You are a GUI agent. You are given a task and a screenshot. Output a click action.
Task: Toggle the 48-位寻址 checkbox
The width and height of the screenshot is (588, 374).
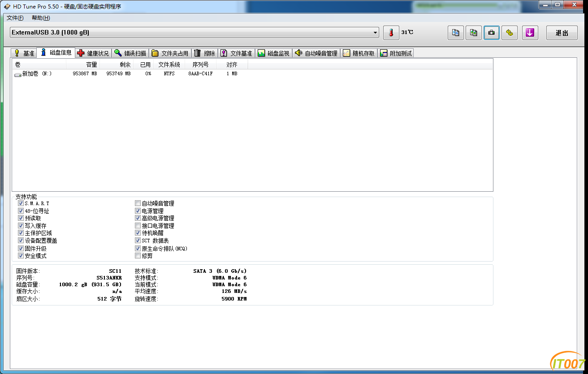[x=21, y=211]
